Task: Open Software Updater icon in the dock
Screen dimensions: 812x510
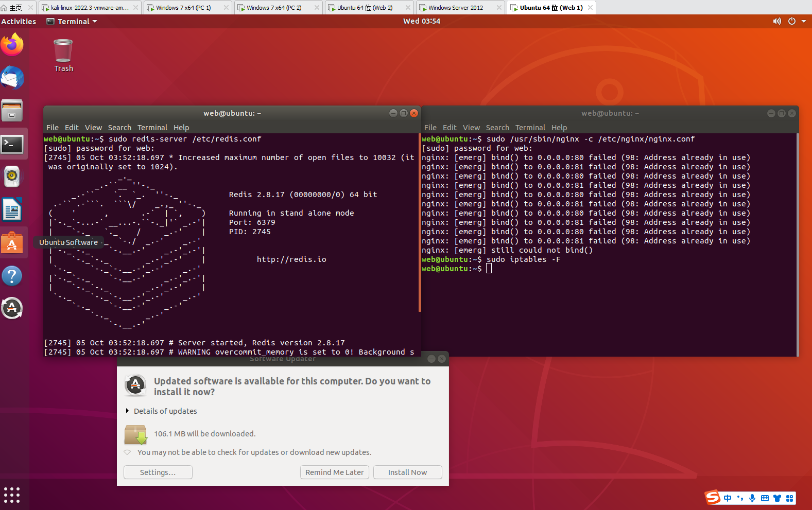Action: point(12,308)
